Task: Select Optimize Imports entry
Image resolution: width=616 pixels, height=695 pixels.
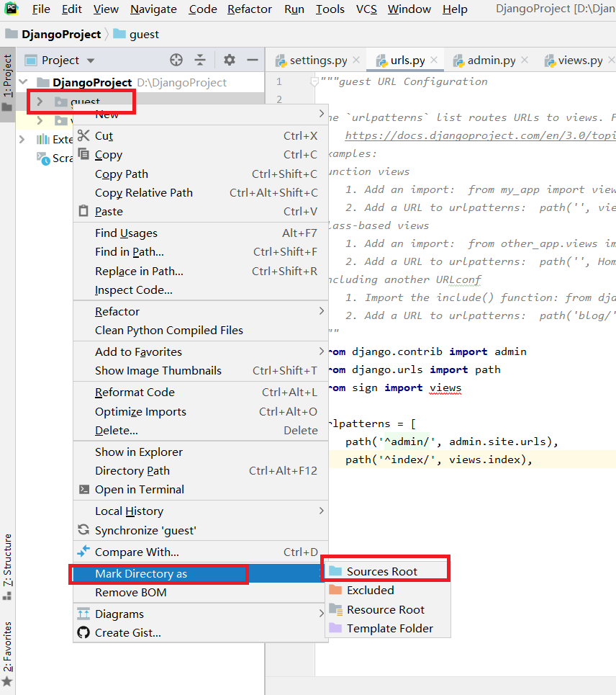Action: pos(200,412)
